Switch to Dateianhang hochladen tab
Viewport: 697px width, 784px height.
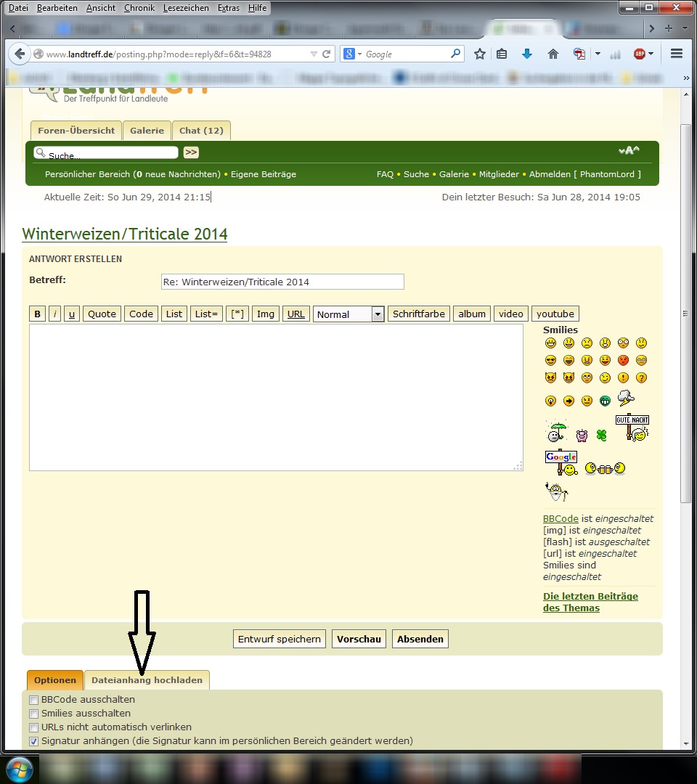point(147,680)
